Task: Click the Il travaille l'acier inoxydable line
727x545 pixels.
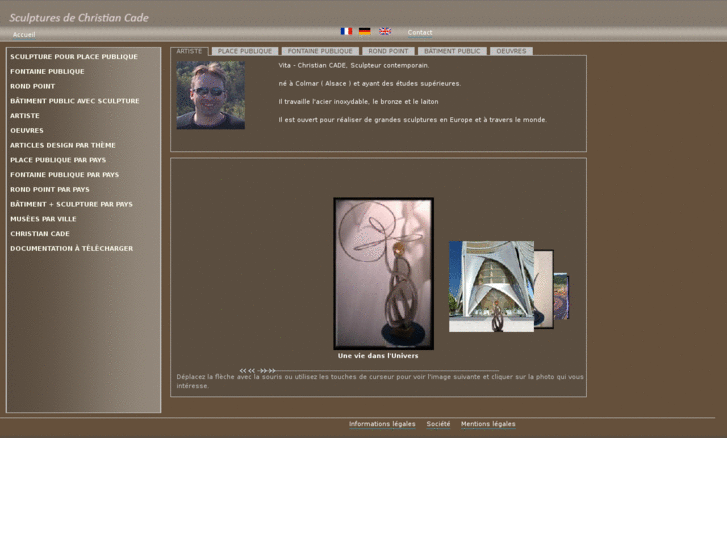Action: [x=358, y=102]
